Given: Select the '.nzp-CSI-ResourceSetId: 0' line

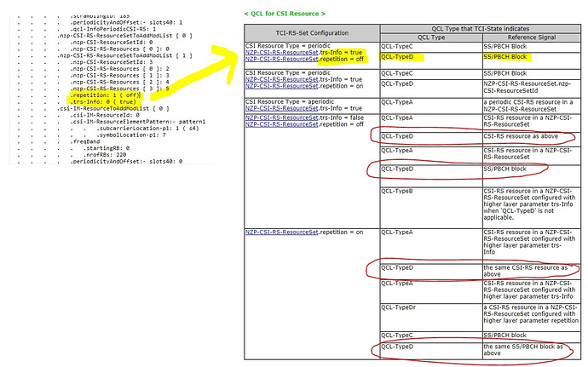Looking at the screenshot, I should click(112, 43).
